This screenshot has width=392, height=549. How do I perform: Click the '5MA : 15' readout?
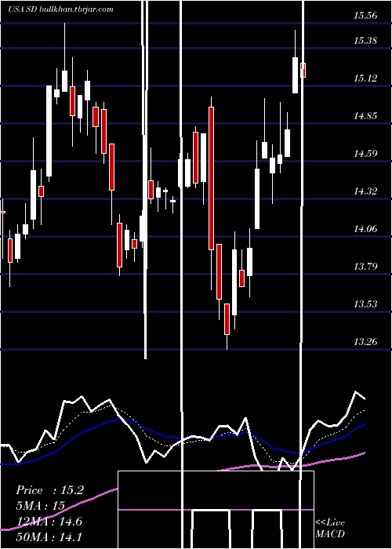(40, 506)
